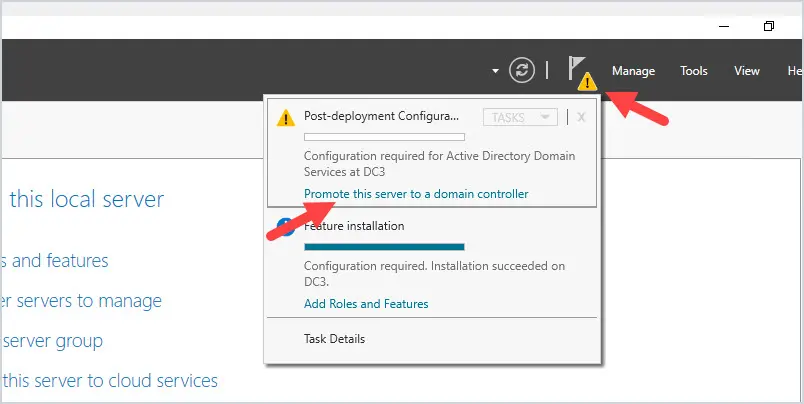804x404 pixels.
Task: Open the Help menu
Action: [795, 71]
